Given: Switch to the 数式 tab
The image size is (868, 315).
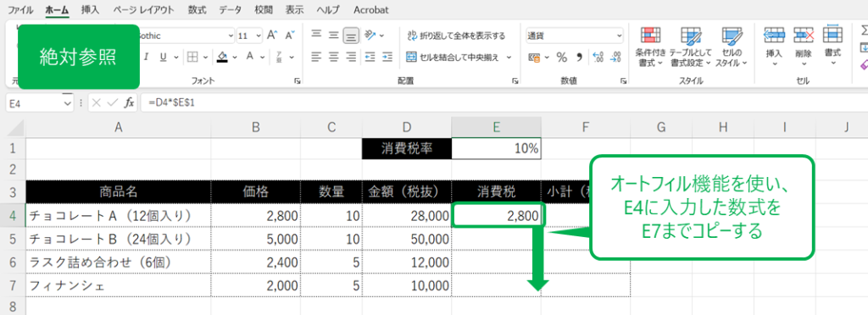Looking at the screenshot, I should coord(197,10).
